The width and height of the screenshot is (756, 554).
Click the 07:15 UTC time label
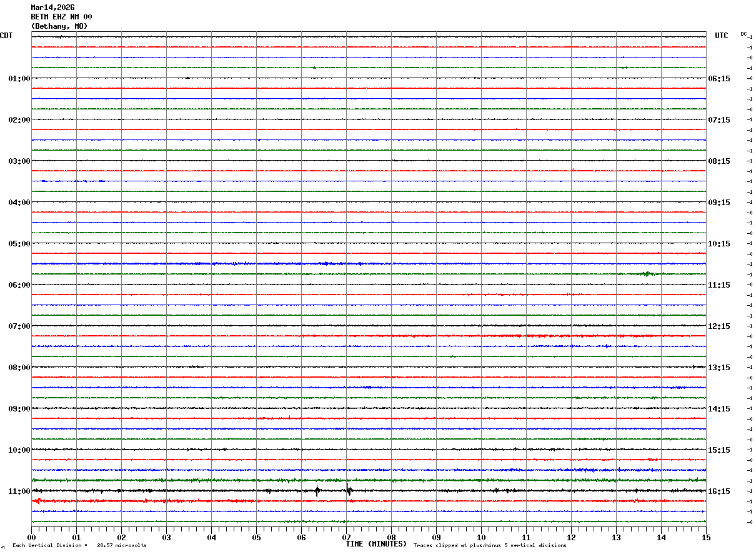[719, 120]
